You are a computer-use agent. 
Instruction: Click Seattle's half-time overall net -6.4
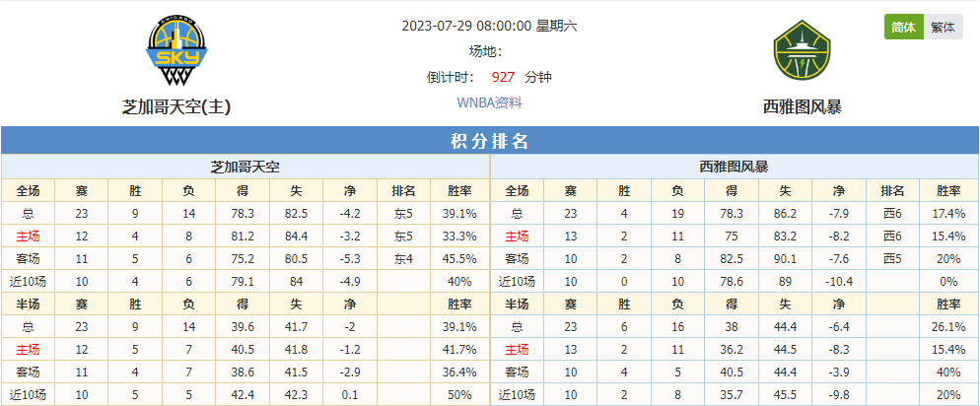pos(839,327)
